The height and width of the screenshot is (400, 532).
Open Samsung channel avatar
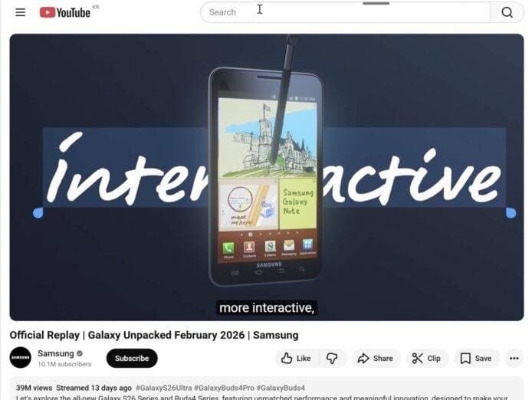[21, 358]
